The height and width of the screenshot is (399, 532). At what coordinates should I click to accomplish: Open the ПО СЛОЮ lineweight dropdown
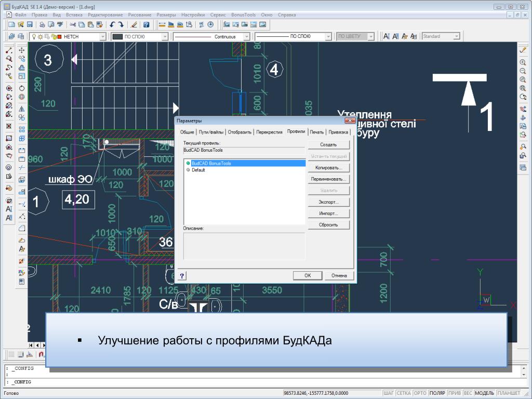click(x=328, y=37)
